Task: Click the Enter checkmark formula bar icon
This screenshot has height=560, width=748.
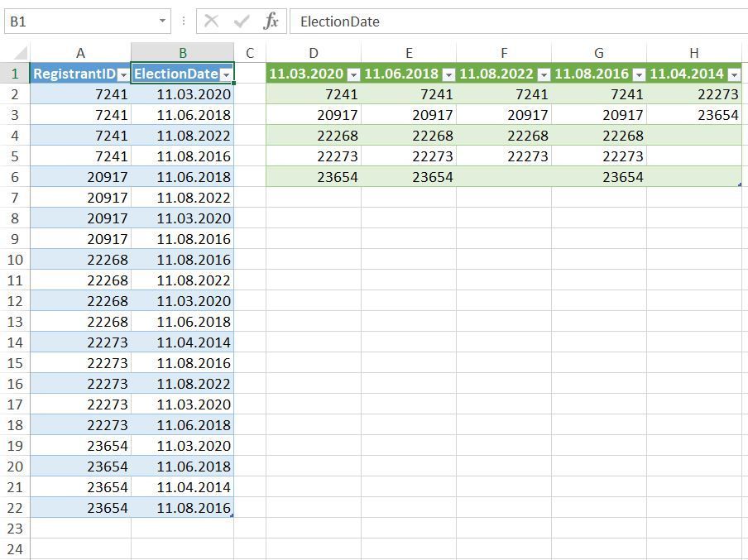Action: tap(242, 22)
